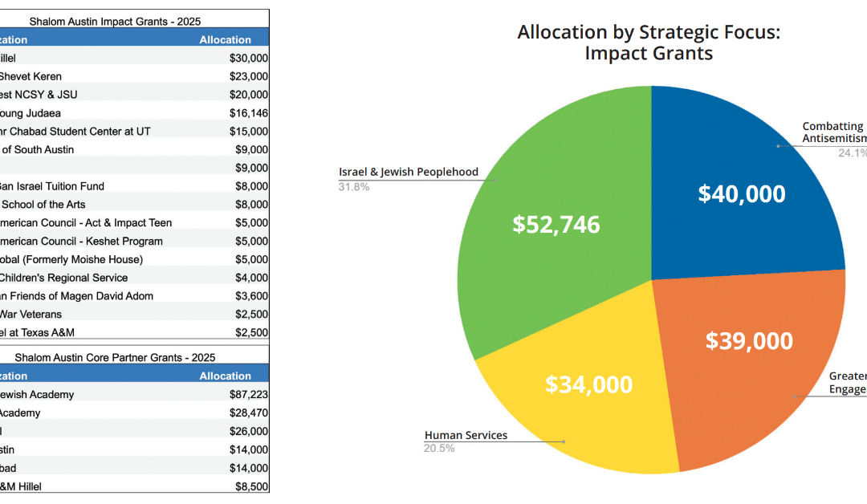
Task: Select the of South Austin row
Action: pyautogui.click(x=134, y=150)
